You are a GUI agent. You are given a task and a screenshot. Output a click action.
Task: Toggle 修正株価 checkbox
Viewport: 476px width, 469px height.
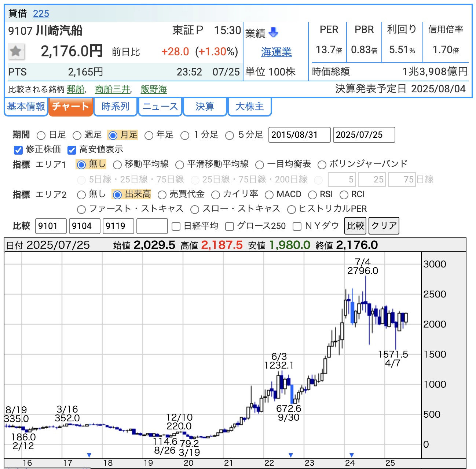click(x=18, y=150)
